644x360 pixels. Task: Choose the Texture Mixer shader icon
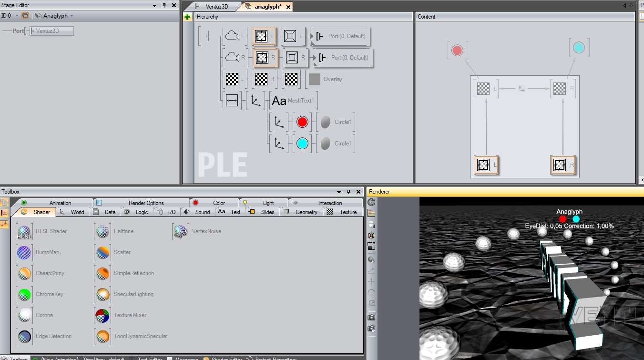click(x=102, y=315)
